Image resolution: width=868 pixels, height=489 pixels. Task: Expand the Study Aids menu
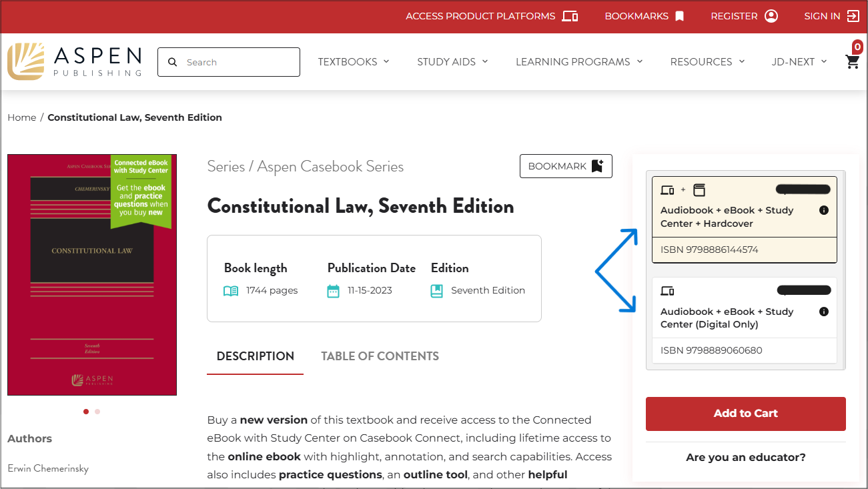pyautogui.click(x=452, y=61)
